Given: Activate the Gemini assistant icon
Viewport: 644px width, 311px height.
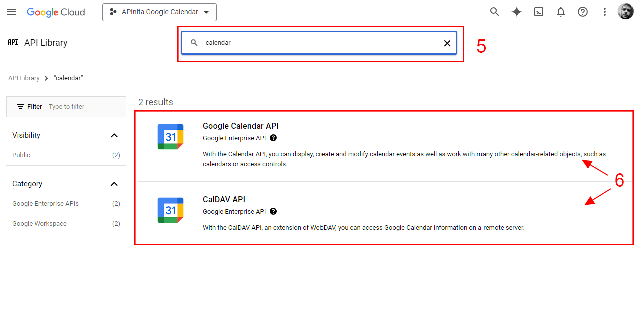Looking at the screenshot, I should 516,11.
